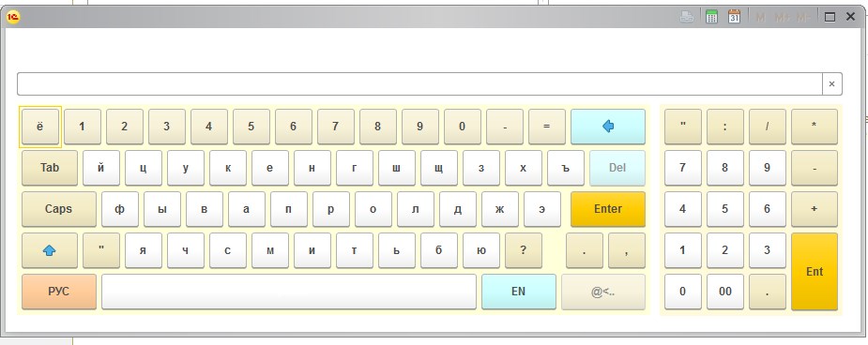Switch layout to РУС

click(59, 292)
